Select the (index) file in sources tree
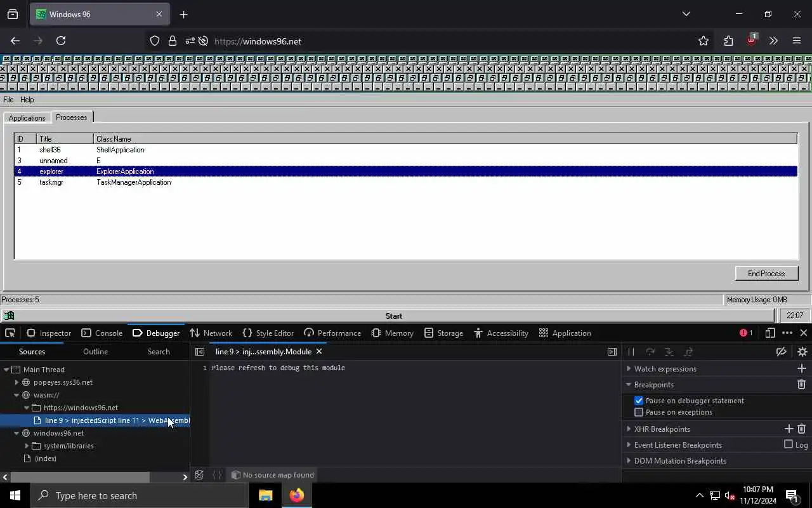 (46, 458)
